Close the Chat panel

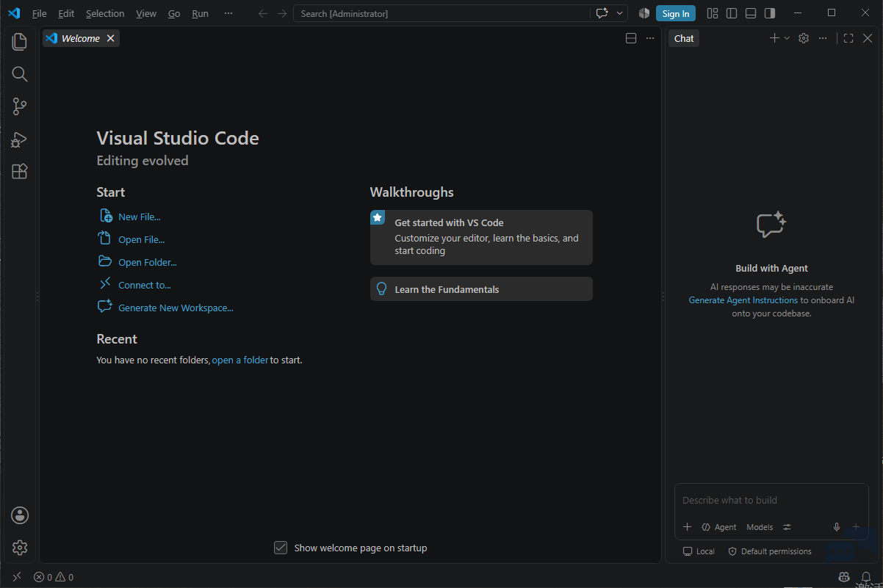[868, 38]
